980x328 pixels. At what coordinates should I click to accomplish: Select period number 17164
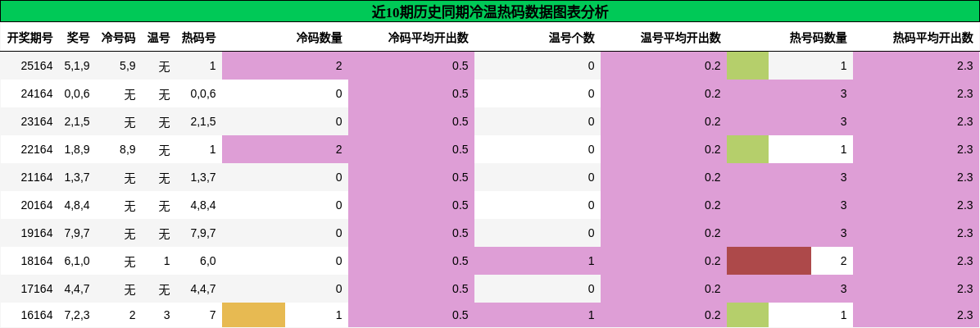coord(37,289)
